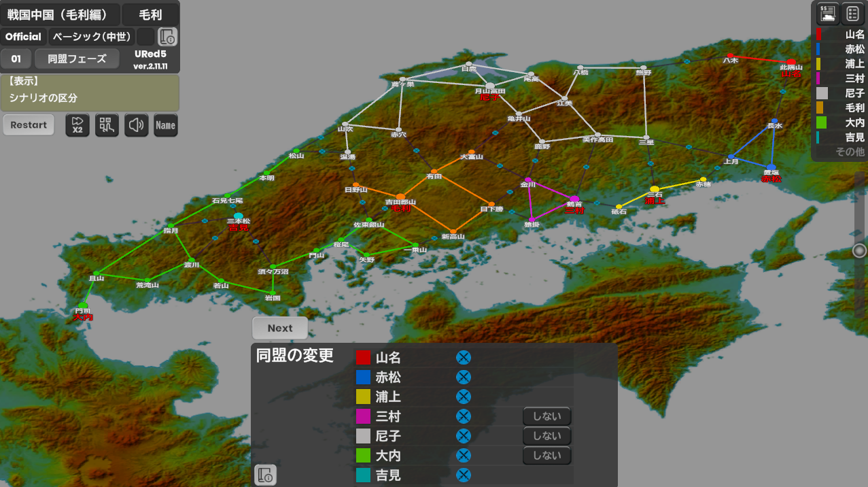Open the help icon in alliance panel
The height and width of the screenshot is (487, 868).
[265, 475]
